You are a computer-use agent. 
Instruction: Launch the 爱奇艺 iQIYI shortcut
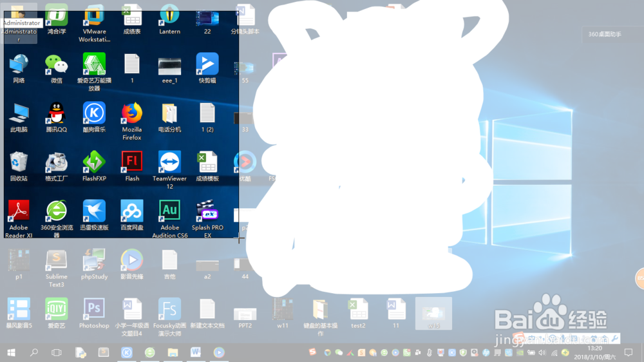click(56, 314)
